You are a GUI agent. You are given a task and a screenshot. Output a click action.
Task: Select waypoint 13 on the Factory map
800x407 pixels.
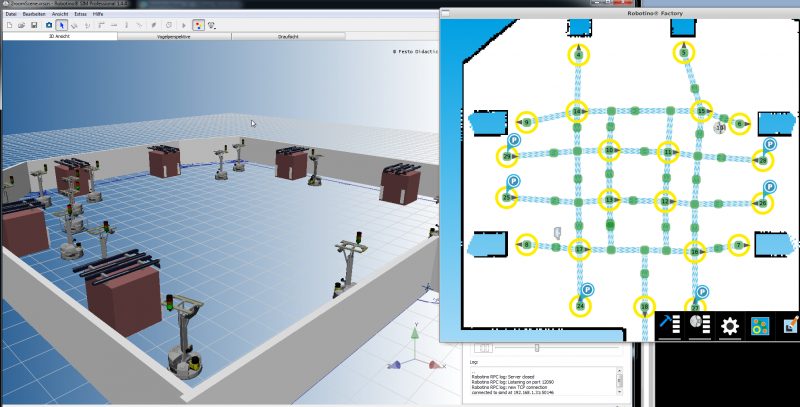pyautogui.click(x=609, y=200)
